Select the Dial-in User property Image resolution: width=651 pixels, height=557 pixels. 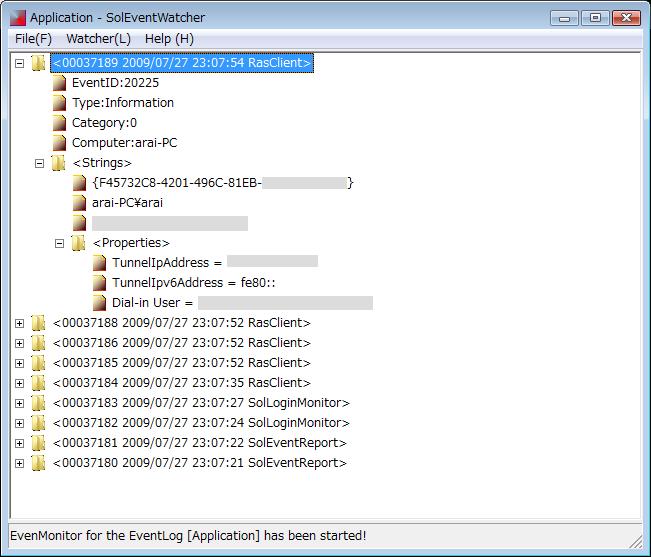point(242,303)
